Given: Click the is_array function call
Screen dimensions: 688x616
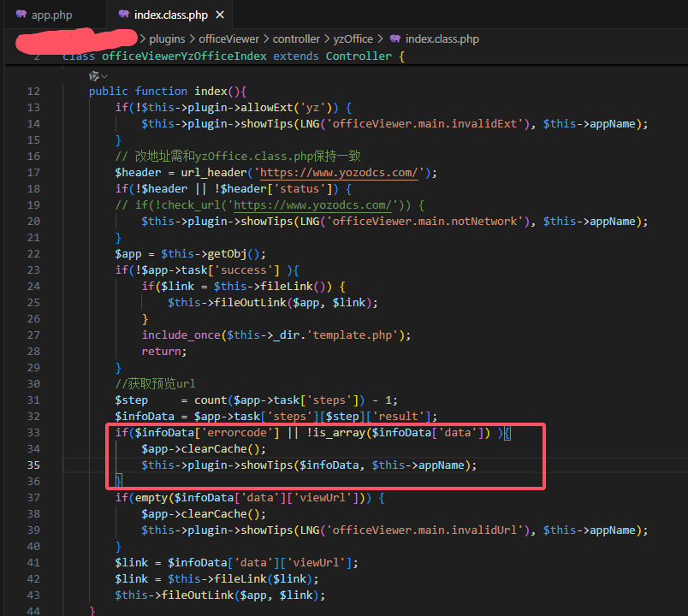Looking at the screenshot, I should click(x=339, y=433).
